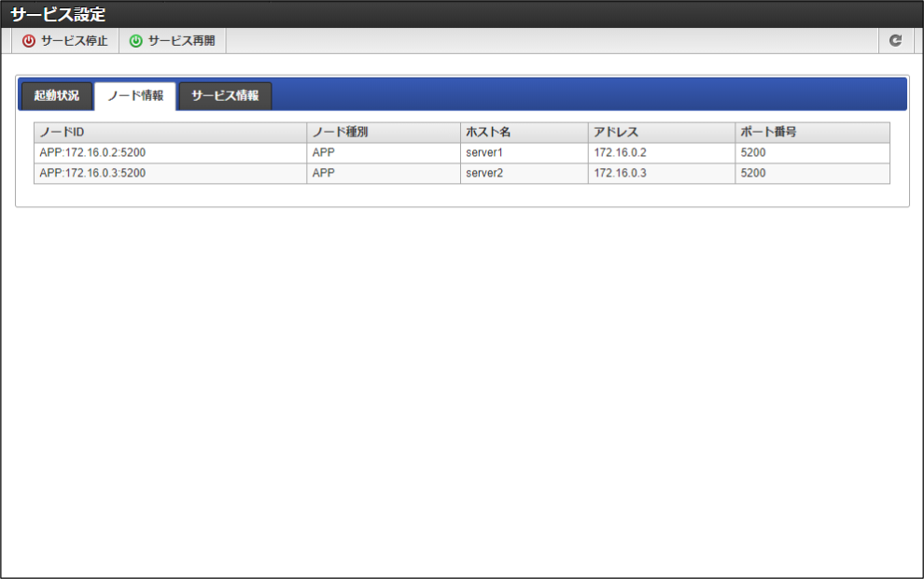This screenshot has height=579, width=924.
Task: Resume service via サービス再開 label
Action: pyautogui.click(x=181, y=41)
